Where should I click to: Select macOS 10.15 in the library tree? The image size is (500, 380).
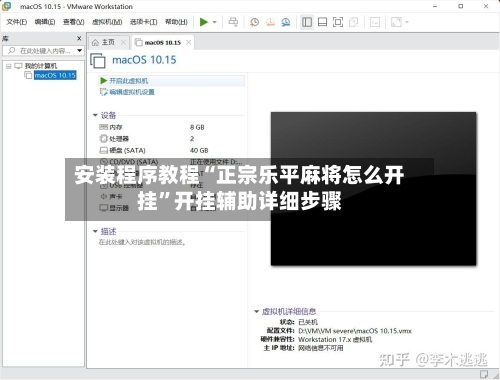coord(55,75)
